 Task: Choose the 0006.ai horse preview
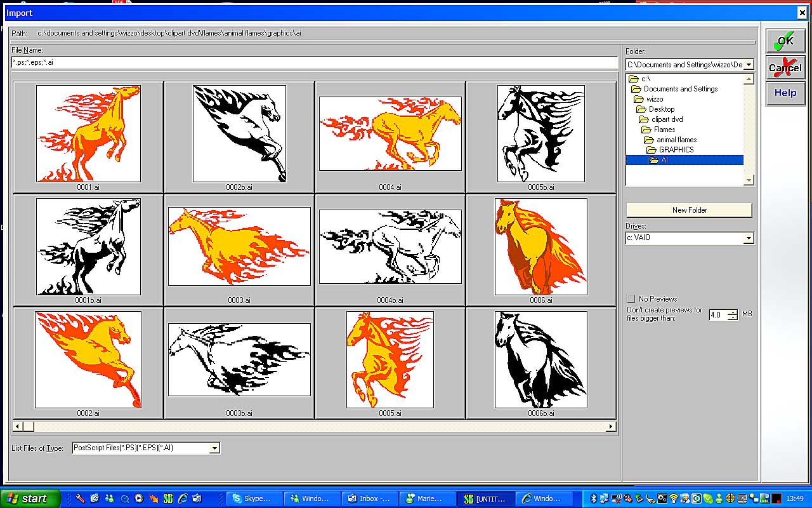point(541,247)
